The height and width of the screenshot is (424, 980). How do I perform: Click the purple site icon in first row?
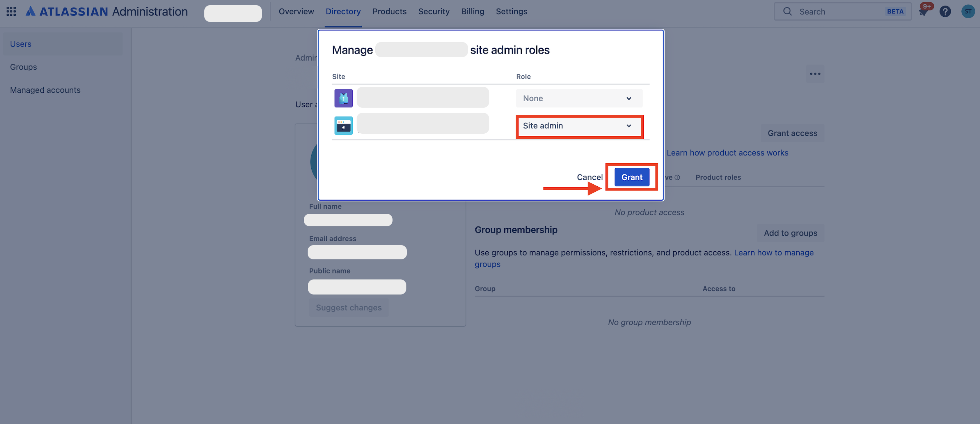pyautogui.click(x=343, y=98)
